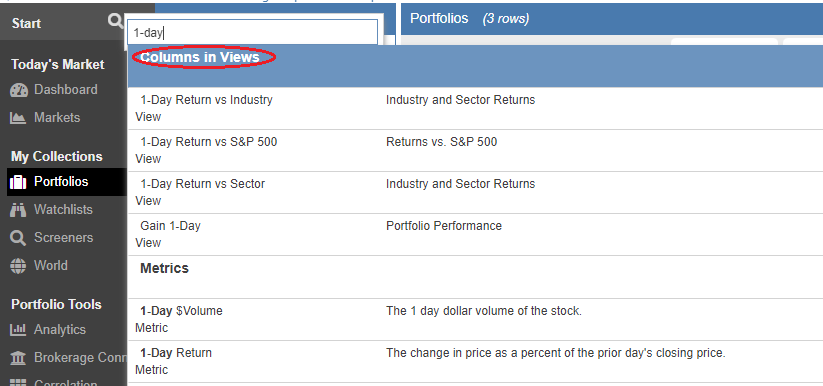Select the 1-Day $Volume metric
823x386 pixels.
(x=475, y=319)
